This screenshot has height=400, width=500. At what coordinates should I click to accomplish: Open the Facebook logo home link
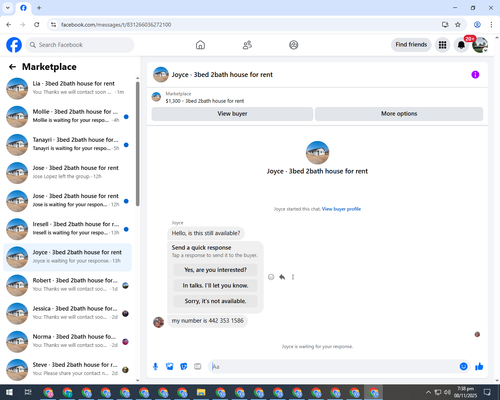pyautogui.click(x=14, y=45)
